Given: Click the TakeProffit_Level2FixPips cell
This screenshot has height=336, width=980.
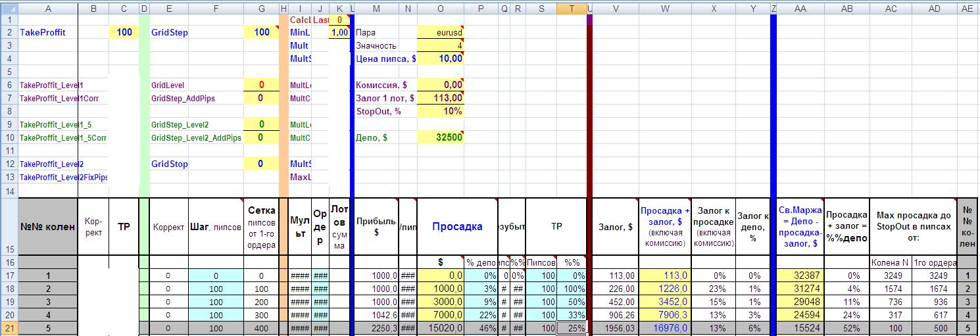Looking at the screenshot, I should coord(63,177).
